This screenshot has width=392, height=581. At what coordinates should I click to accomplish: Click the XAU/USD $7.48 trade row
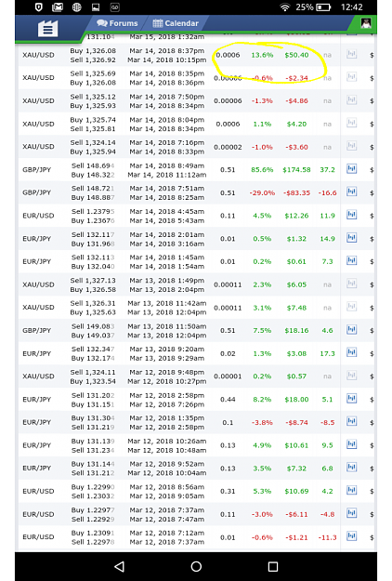(196, 308)
